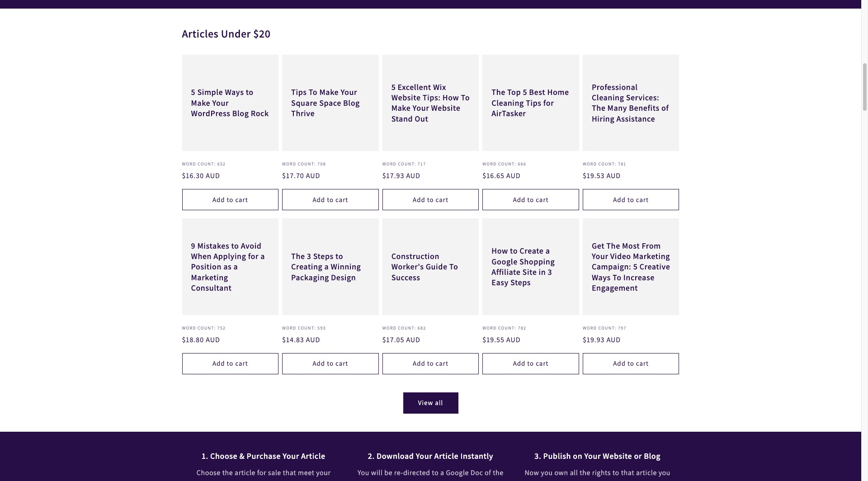Open The Top 5 Best Home Cleaning Tips

pos(530,103)
